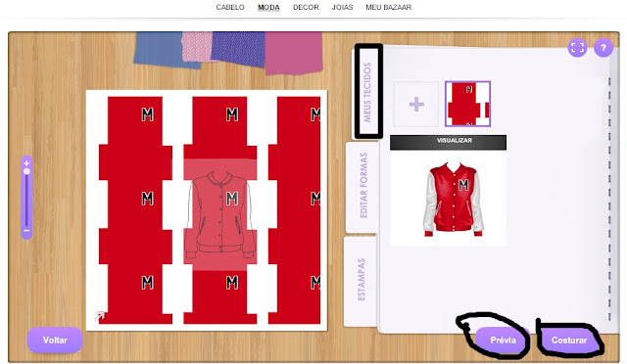Click the Costurar button
This screenshot has width=627, height=364.
coord(569,340)
